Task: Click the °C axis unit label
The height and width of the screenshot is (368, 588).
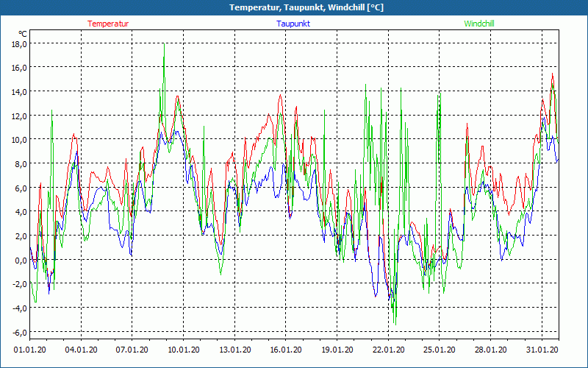Action: click(23, 34)
